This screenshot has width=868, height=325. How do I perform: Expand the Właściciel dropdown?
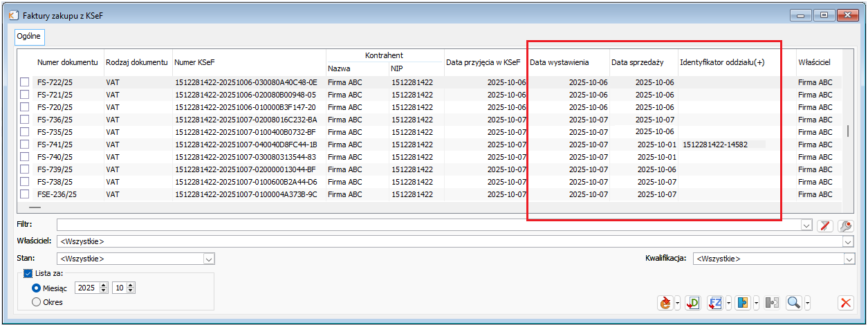(849, 242)
